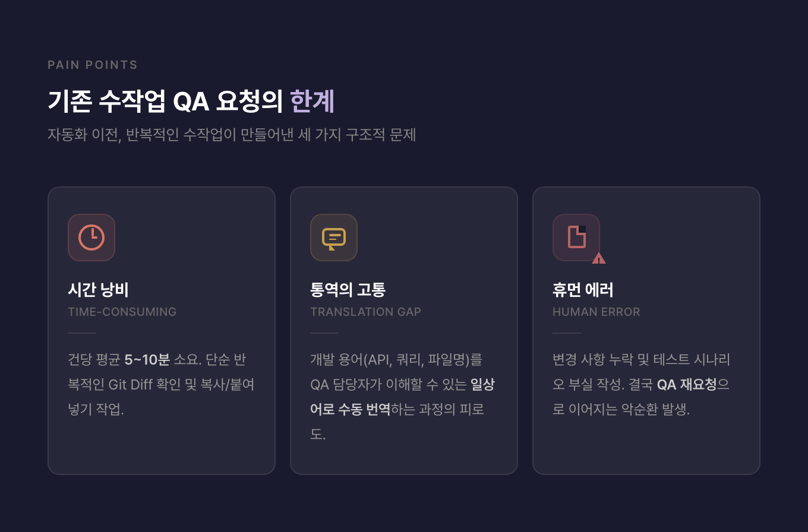
Task: Click the 휴먼 에러 card title
Action: 583,290
